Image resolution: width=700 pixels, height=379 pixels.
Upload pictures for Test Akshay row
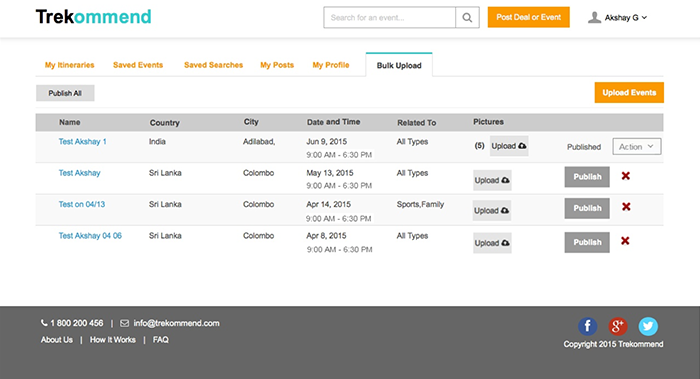[492, 180]
